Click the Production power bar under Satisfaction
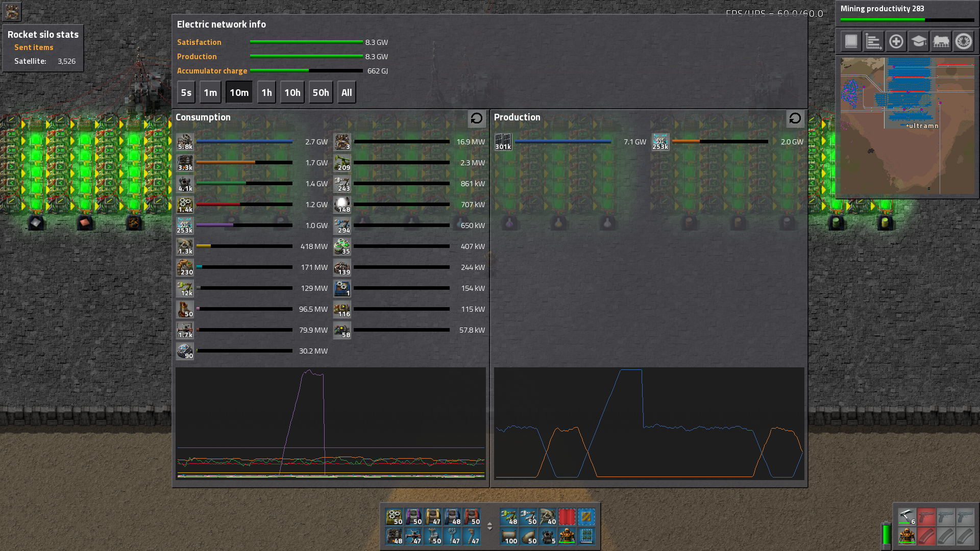 (x=306, y=57)
